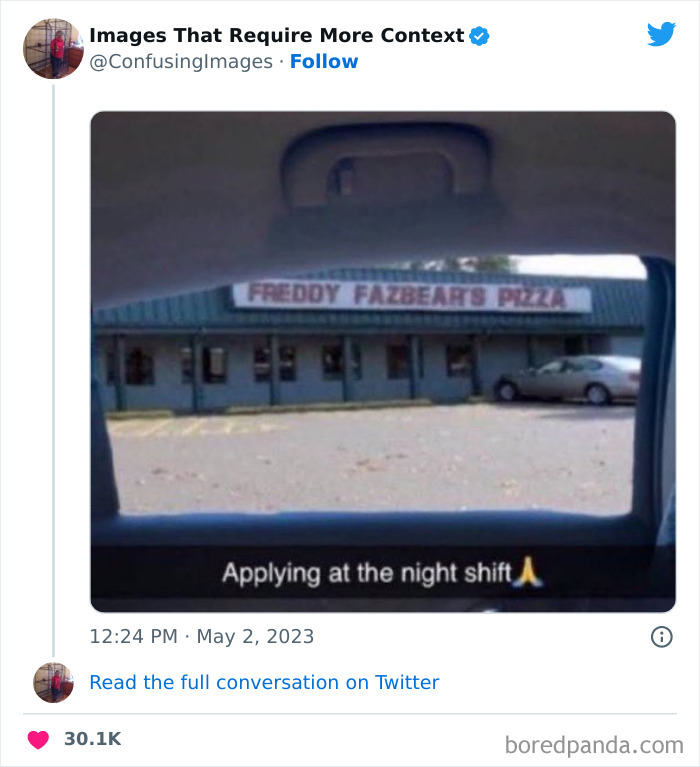Viewport: 700px width, 767px height.
Task: Click the vertical thread line below avatar
Action: [53, 370]
